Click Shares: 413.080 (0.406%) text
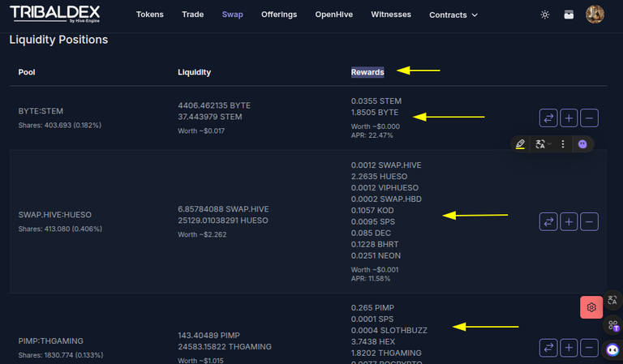 coord(60,229)
